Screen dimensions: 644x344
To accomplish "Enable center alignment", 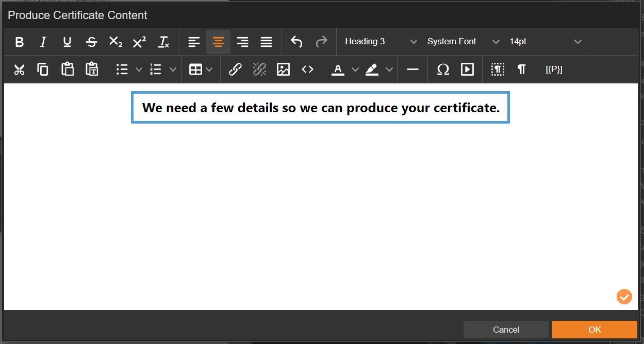I will [218, 42].
